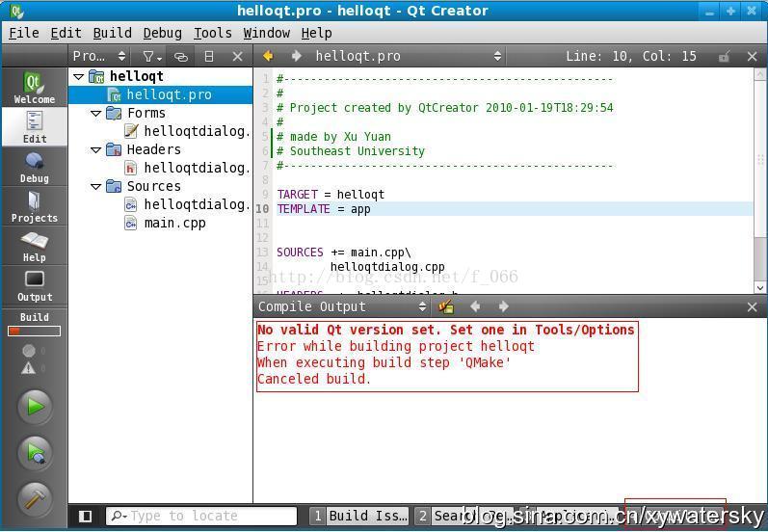Collapse the Sources folder

click(x=96, y=187)
